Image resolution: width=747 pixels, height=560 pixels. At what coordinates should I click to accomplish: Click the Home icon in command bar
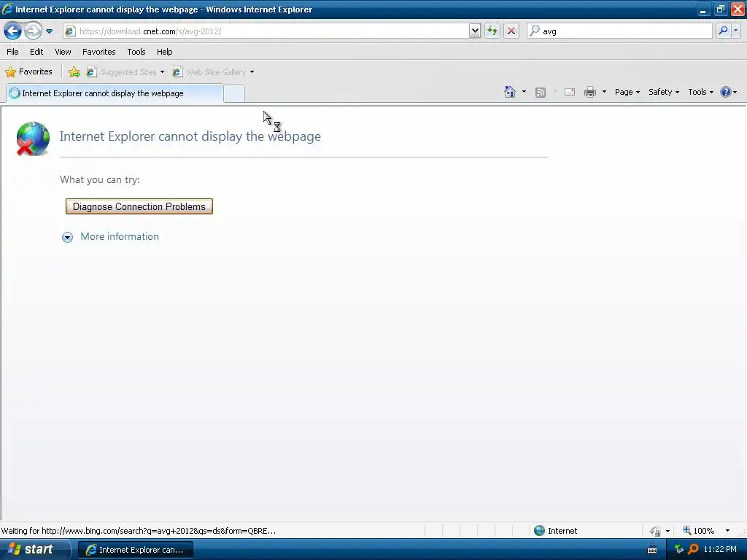(x=510, y=92)
